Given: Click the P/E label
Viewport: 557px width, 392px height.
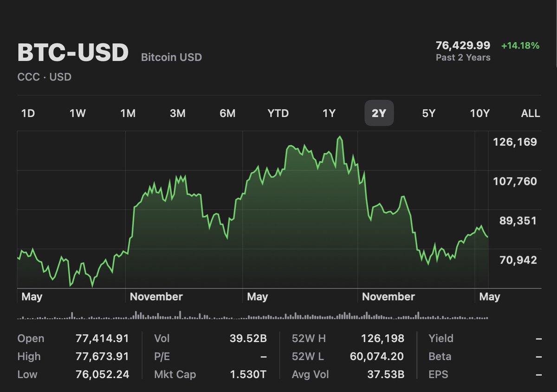Looking at the screenshot, I should point(162,357).
